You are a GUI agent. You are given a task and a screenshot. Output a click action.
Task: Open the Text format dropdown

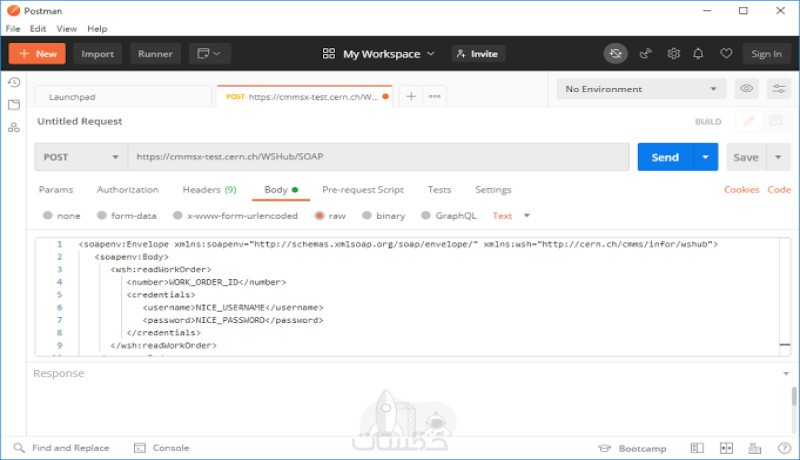click(511, 215)
